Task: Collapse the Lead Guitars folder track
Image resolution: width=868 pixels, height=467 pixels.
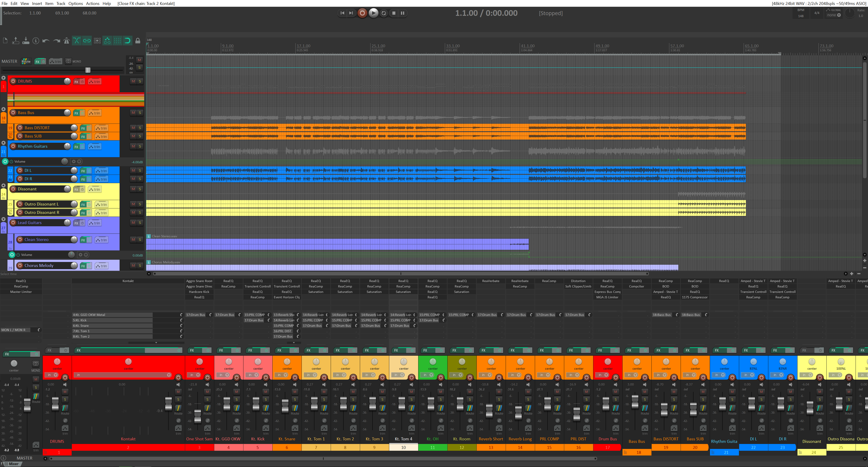Action: click(x=3, y=219)
